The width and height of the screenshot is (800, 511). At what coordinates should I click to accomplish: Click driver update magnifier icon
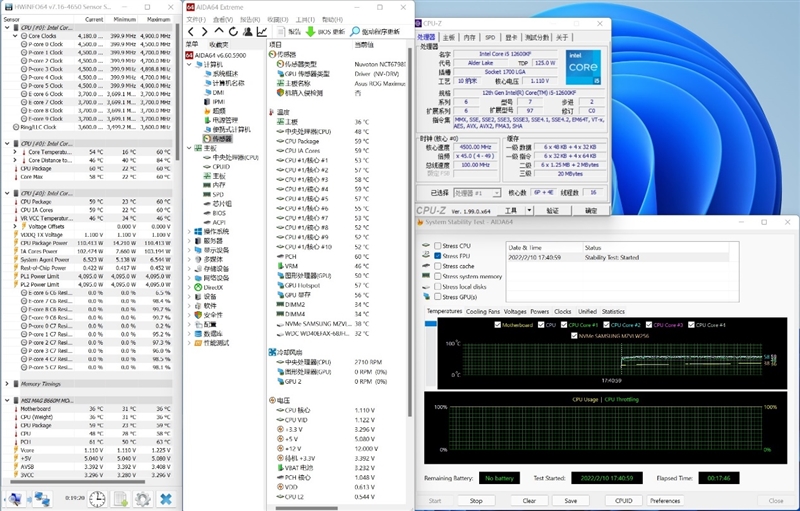355,32
